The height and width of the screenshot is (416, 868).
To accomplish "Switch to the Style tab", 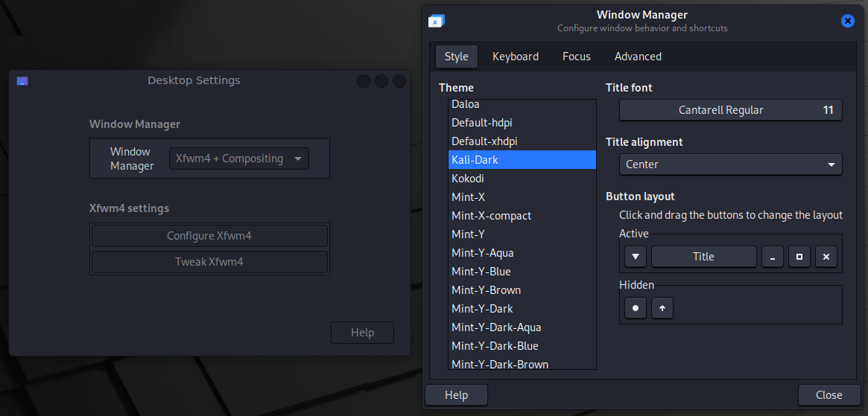I will (457, 57).
